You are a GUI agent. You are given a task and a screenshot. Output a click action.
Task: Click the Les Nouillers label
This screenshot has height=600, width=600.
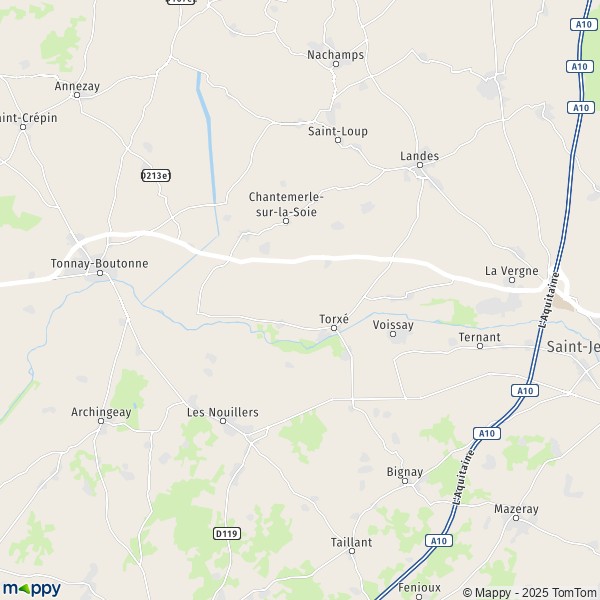pyautogui.click(x=223, y=412)
